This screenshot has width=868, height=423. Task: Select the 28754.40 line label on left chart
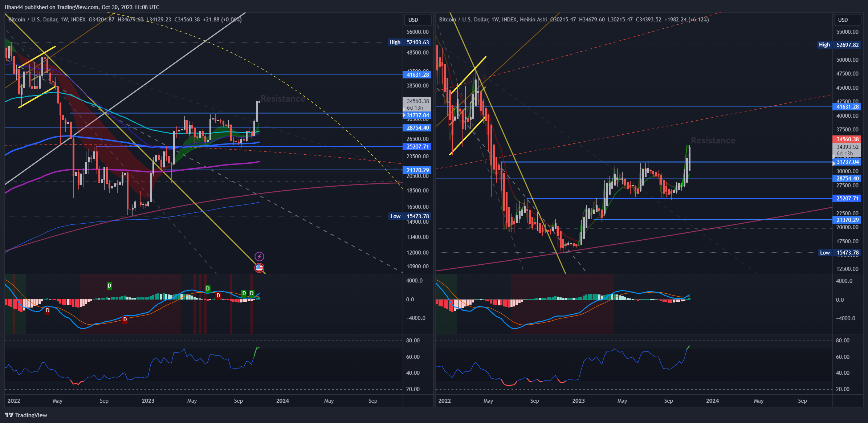(x=417, y=128)
